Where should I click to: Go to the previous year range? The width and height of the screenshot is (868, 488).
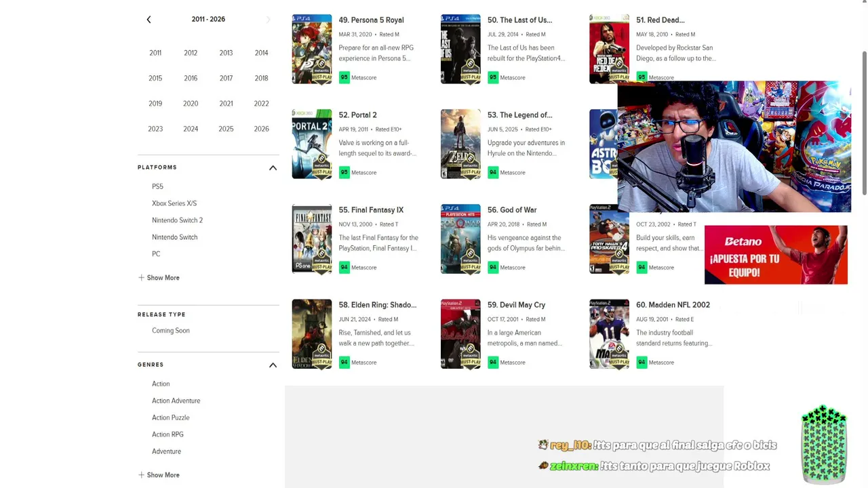point(149,20)
